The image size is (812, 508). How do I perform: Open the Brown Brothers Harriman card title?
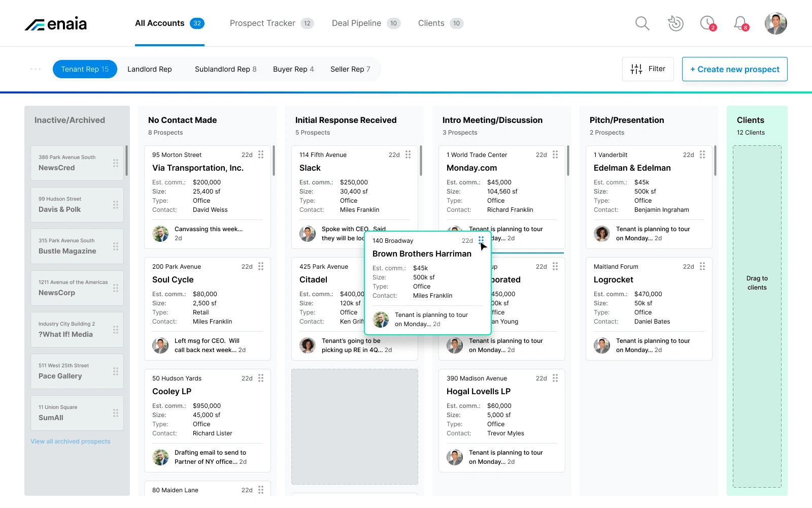422,253
